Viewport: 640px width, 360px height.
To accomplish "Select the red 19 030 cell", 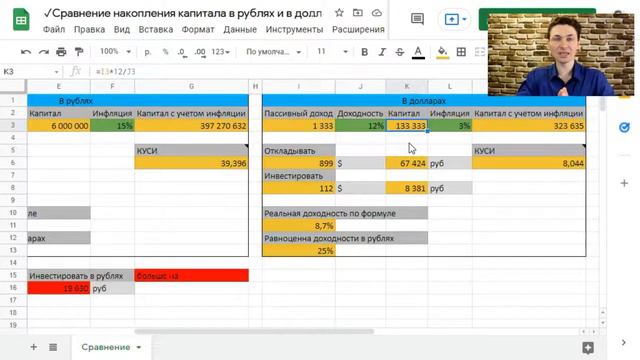I will tap(59, 288).
